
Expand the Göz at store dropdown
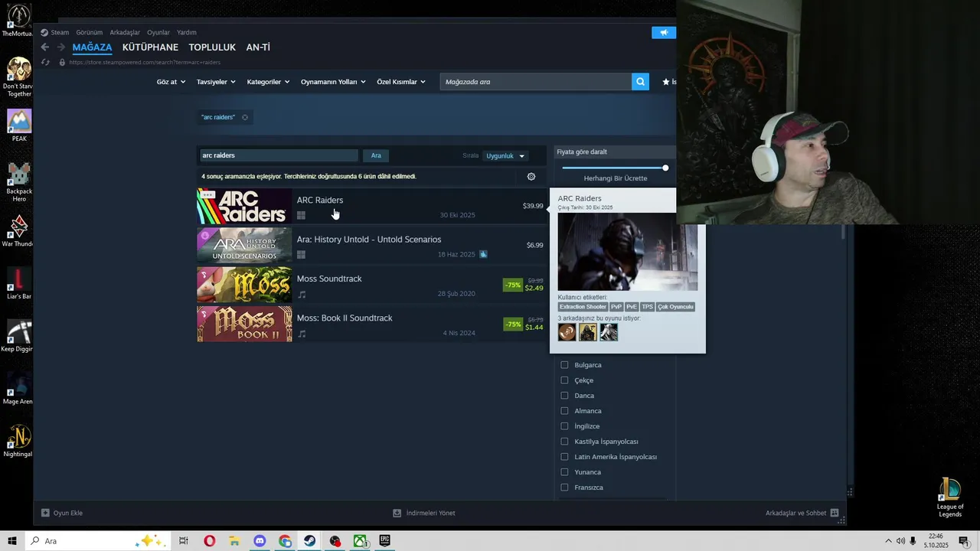coord(171,82)
